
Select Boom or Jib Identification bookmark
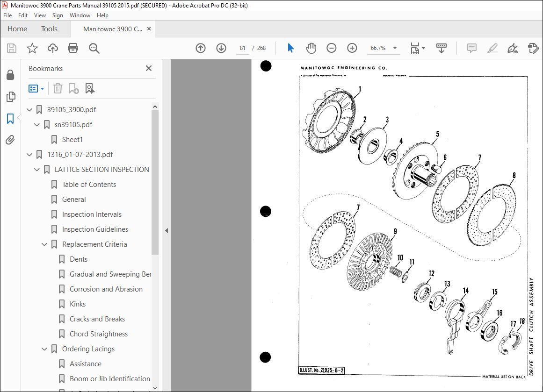110,379
